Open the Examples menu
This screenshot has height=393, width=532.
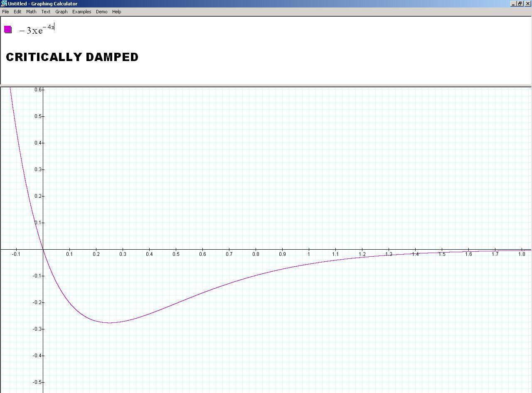tap(81, 12)
